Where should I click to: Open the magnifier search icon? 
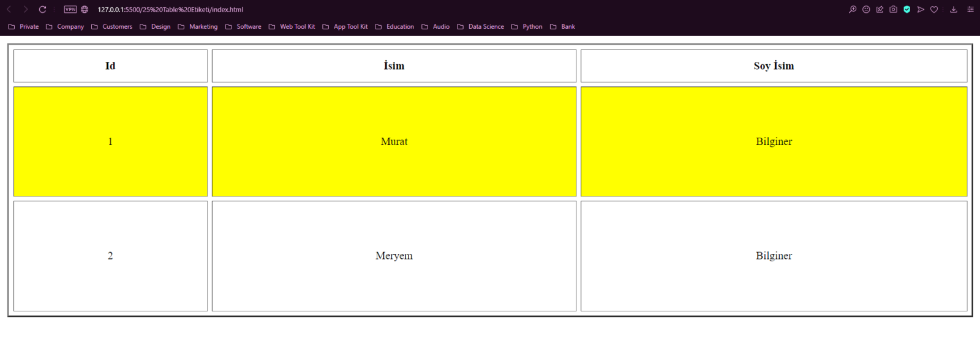click(853, 10)
